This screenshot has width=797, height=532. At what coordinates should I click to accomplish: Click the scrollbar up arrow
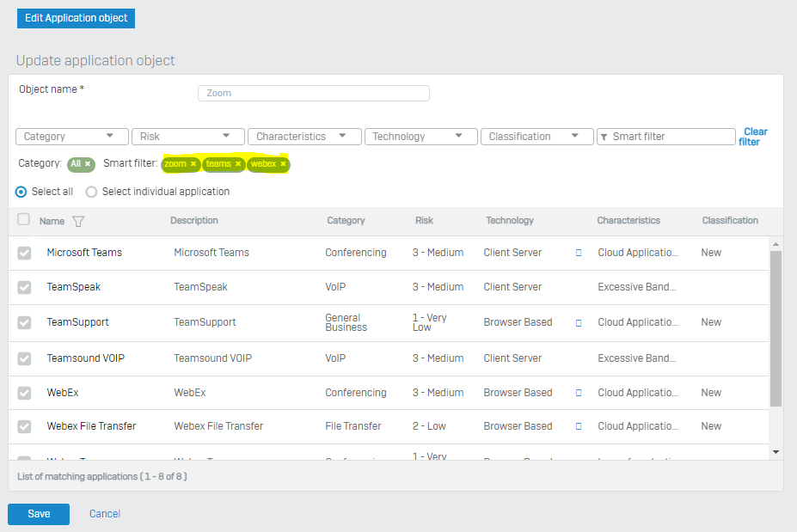coord(776,244)
